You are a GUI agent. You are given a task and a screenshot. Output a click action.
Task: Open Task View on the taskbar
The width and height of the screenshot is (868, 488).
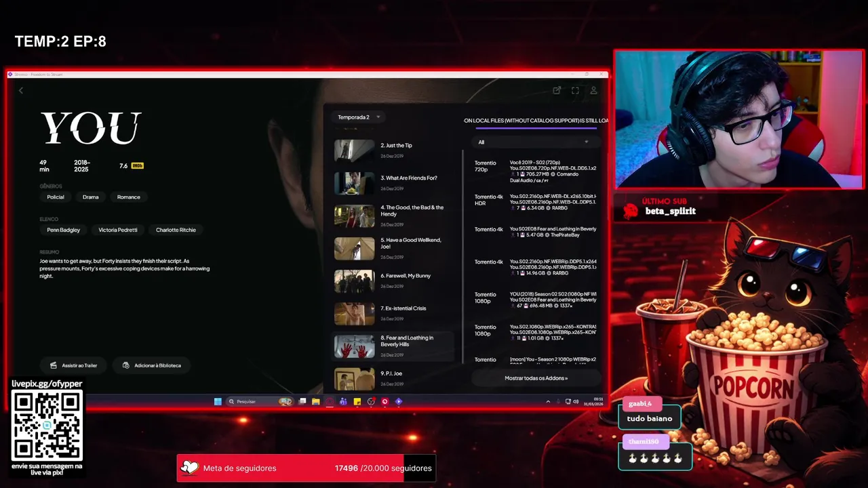[303, 401]
